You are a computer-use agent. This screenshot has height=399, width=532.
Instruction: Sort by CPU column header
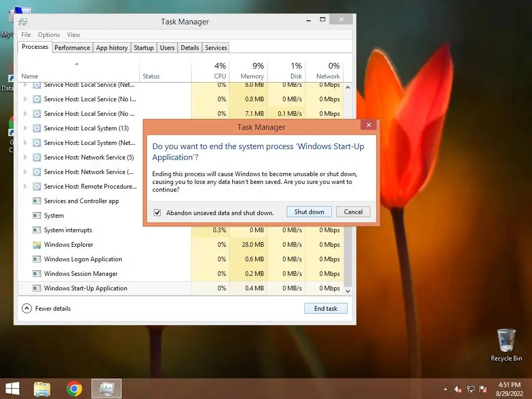click(x=210, y=71)
